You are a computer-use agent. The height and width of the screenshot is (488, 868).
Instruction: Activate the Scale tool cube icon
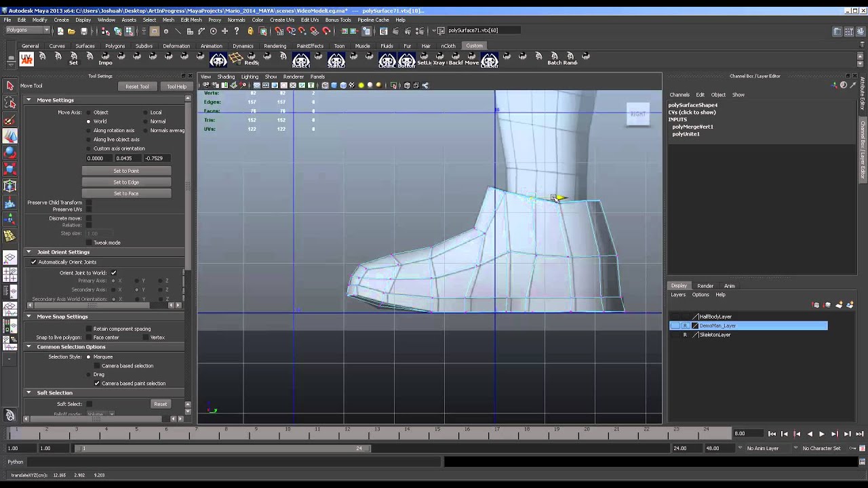click(10, 169)
